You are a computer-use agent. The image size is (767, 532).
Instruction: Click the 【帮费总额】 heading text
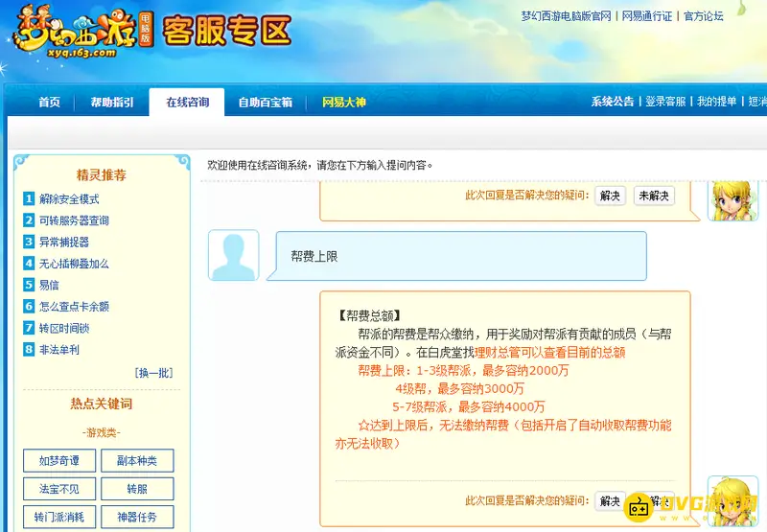click(369, 316)
